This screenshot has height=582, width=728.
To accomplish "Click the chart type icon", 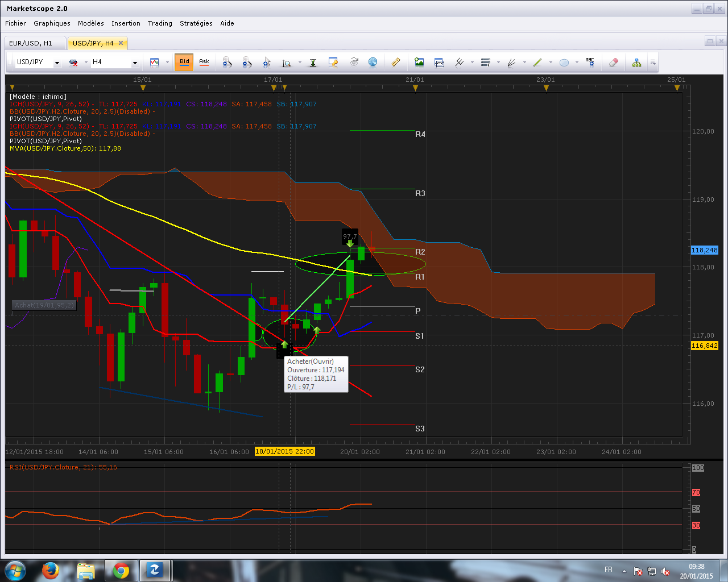I will point(155,62).
